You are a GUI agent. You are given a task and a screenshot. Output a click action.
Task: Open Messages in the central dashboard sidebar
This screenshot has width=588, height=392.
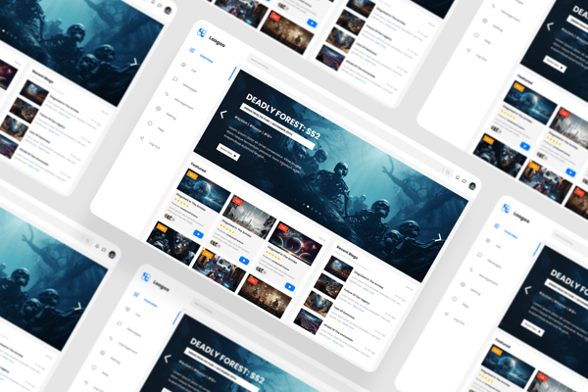(190, 87)
